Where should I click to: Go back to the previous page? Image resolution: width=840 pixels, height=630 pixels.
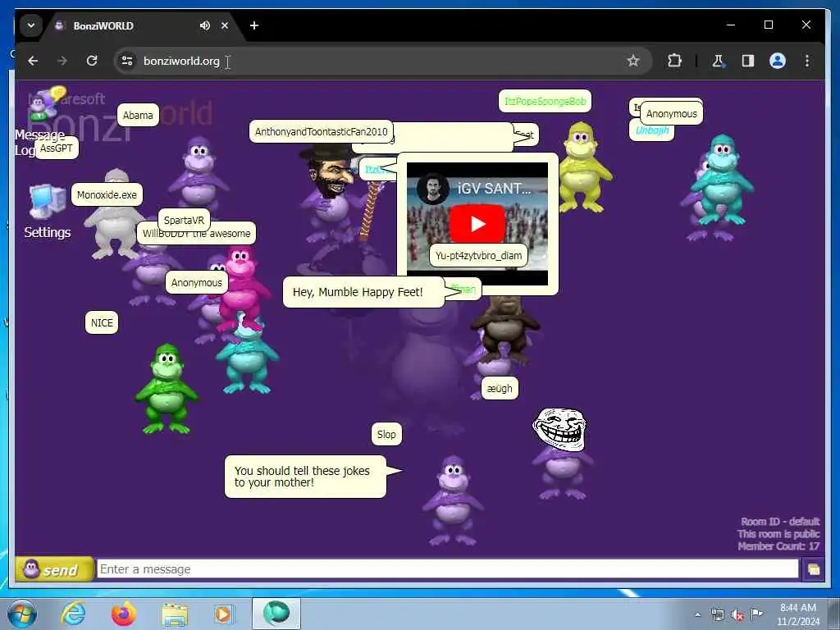[33, 61]
